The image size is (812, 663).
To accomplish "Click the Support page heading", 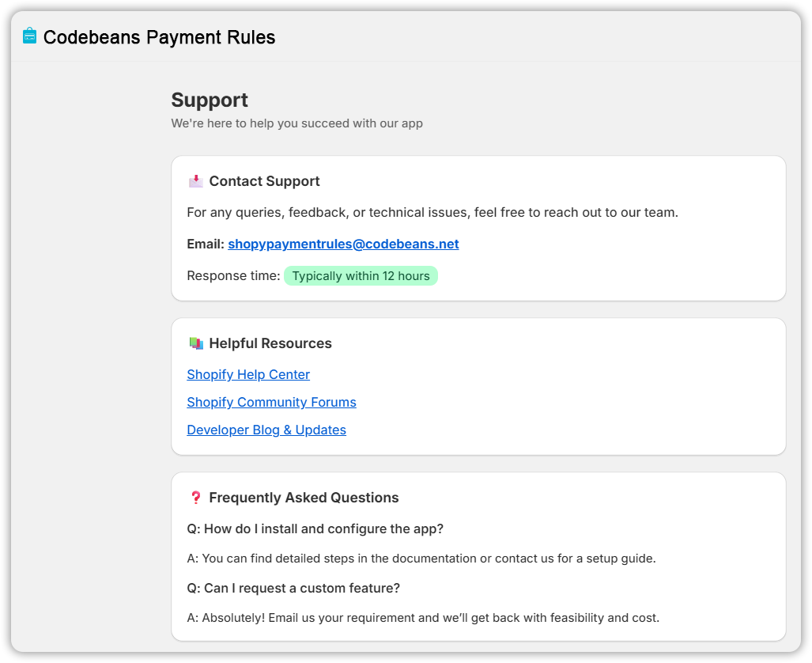I will pos(210,100).
